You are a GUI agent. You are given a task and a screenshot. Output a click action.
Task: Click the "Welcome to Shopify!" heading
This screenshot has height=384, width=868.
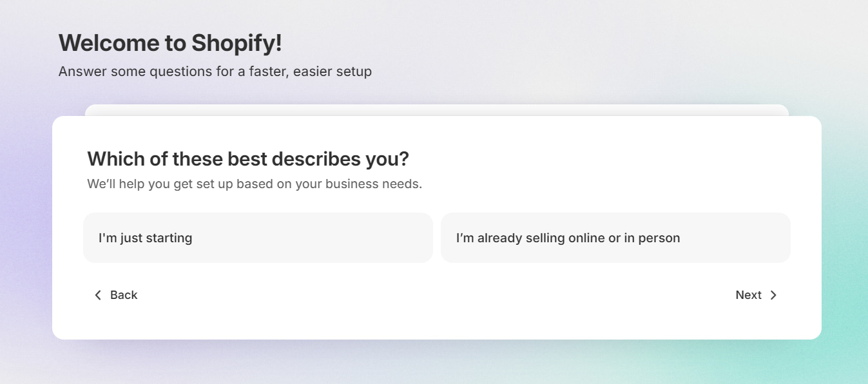(170, 43)
